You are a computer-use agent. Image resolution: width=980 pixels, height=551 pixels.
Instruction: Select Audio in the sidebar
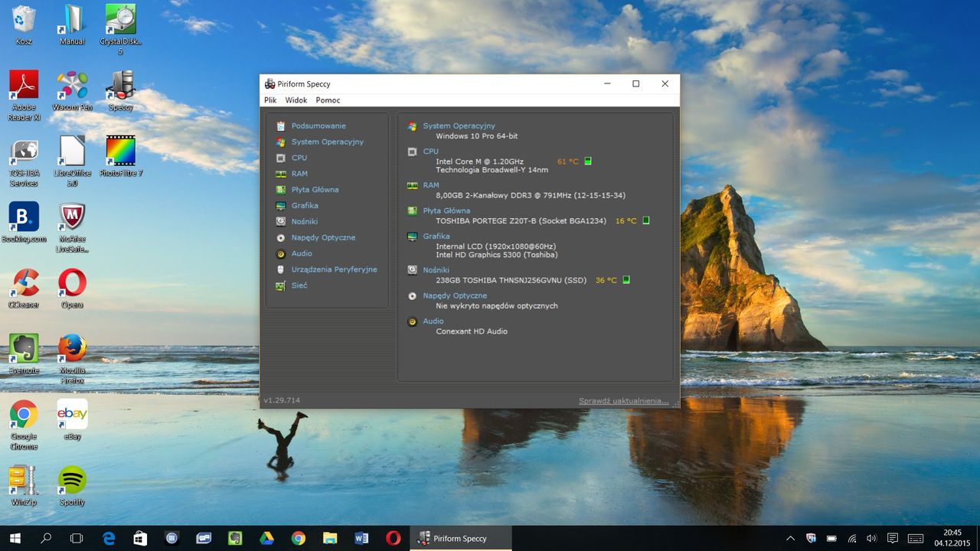[x=302, y=253]
